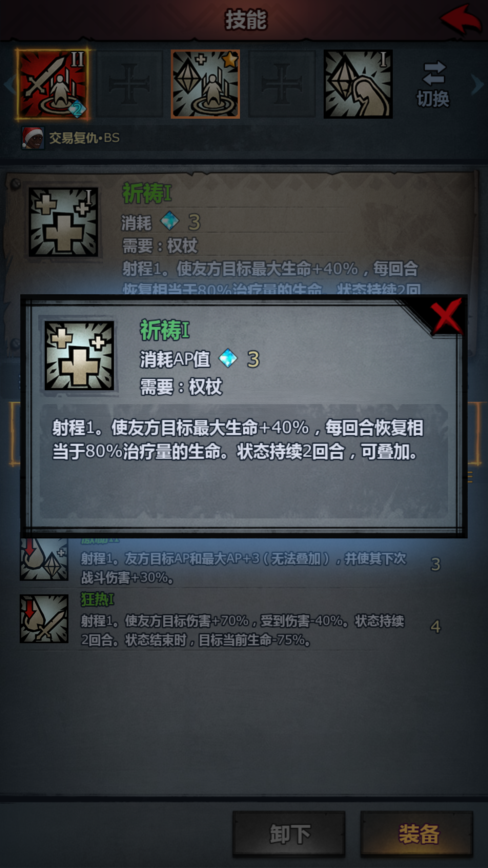Select the 狂热I skill icon
The height and width of the screenshot is (868, 488).
click(x=44, y=619)
